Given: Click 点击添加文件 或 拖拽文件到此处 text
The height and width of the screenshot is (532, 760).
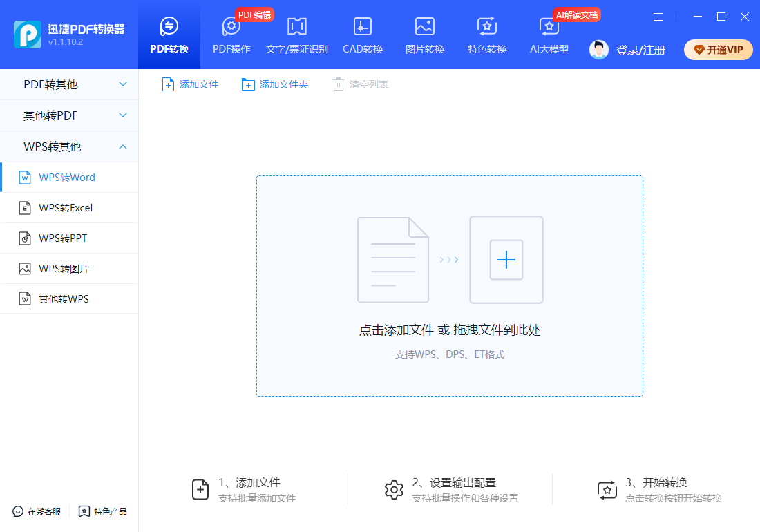Looking at the screenshot, I should pos(449,330).
